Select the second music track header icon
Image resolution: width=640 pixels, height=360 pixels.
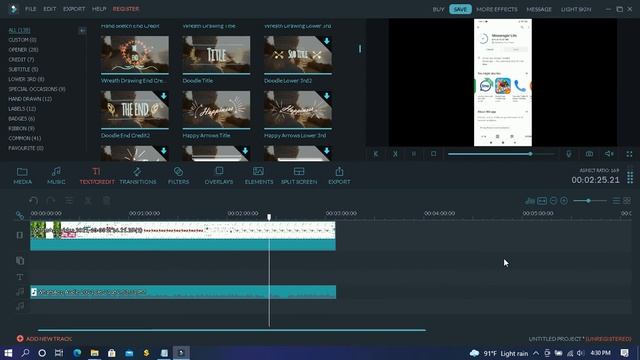pos(20,306)
